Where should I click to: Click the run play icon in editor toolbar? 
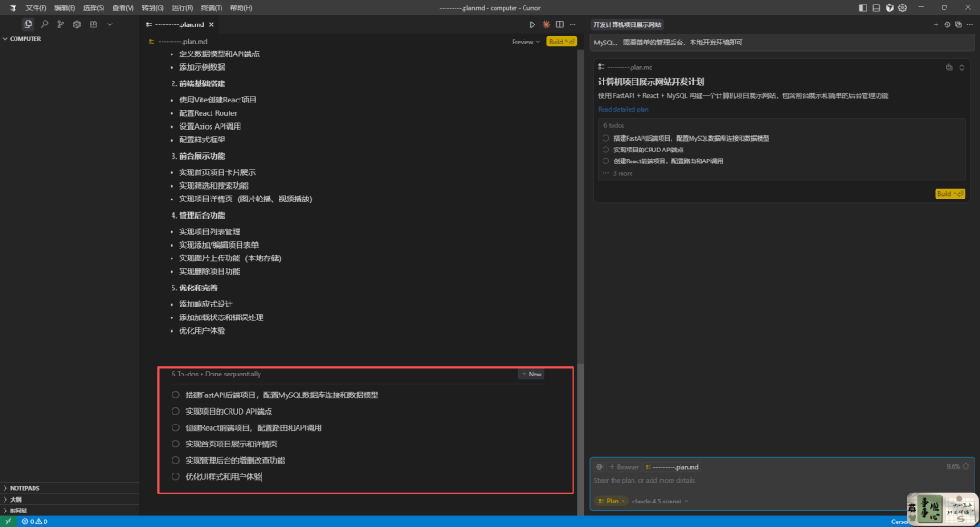point(532,24)
